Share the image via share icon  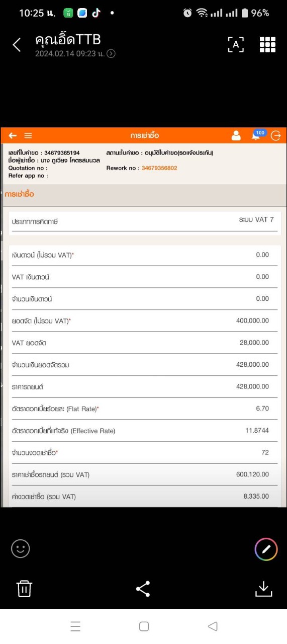pyautogui.click(x=143, y=589)
